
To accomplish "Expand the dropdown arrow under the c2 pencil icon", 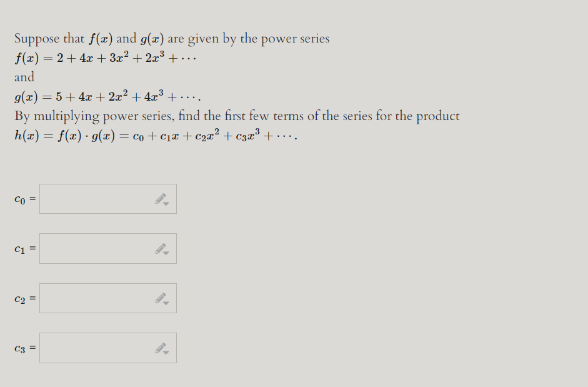I will 166,303.
